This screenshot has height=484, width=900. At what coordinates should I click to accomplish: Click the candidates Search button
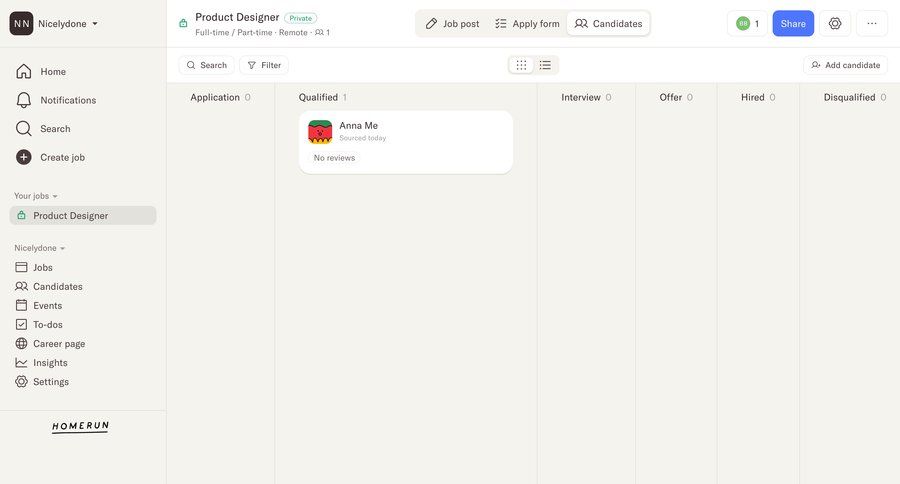pyautogui.click(x=207, y=65)
